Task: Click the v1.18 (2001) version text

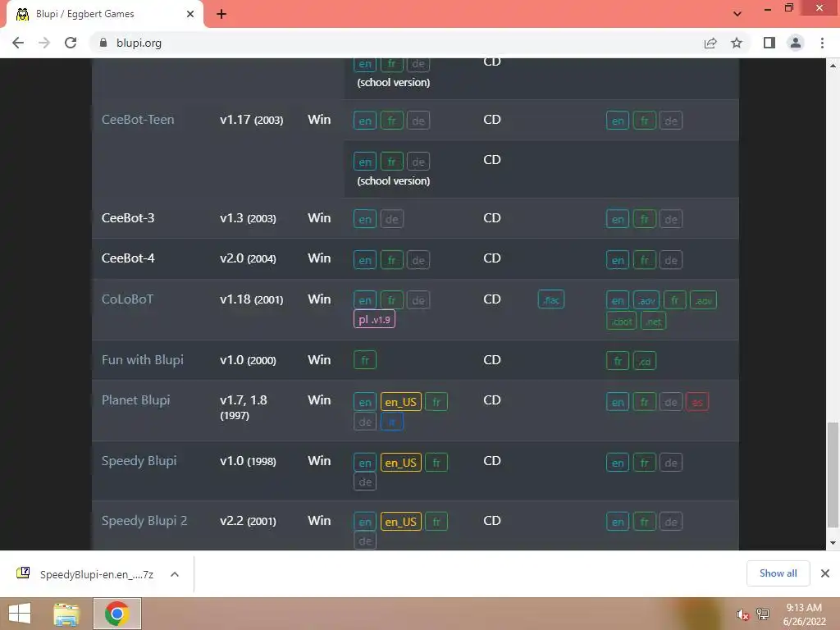Action: coord(251,299)
